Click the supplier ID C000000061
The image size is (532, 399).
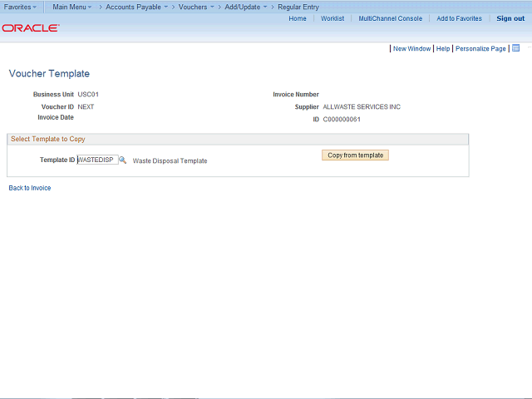click(342, 120)
